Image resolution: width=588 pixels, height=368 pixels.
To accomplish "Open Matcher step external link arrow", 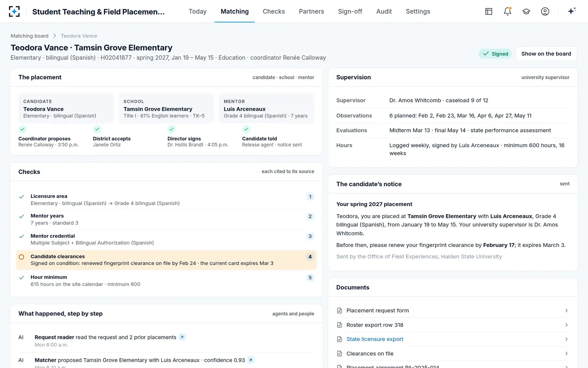I will pos(251,360).
